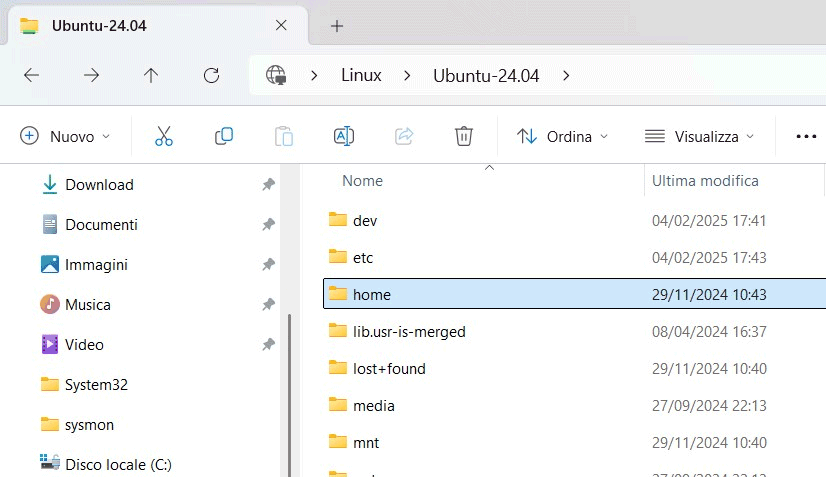Open the Nuovo dropdown menu
Screen dimensions: 826x477
[65, 137]
